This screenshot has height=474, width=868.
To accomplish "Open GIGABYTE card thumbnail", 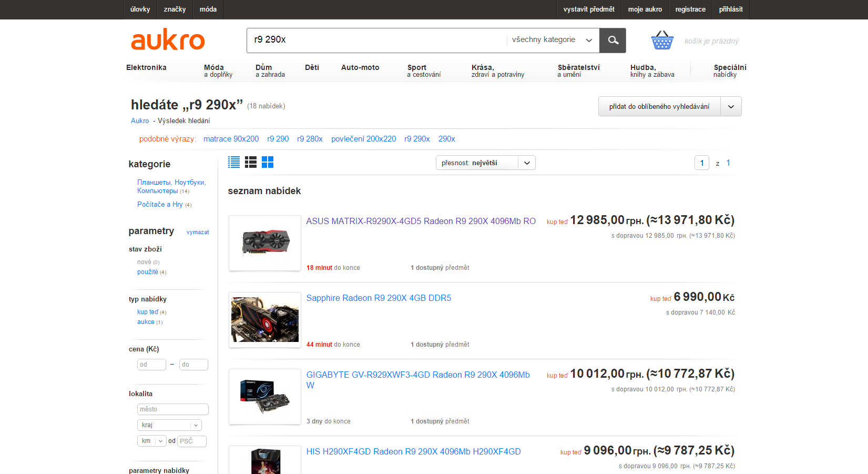I will point(265,397).
